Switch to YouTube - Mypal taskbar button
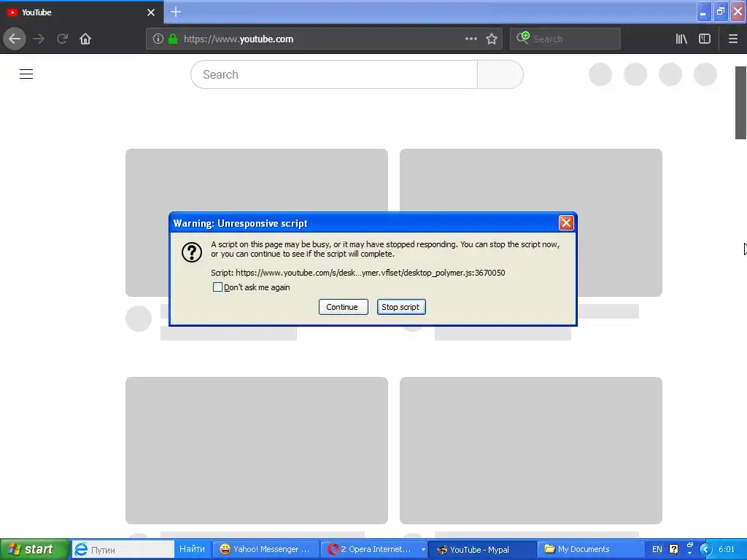Screen dimensions: 747x560 tap(482, 550)
